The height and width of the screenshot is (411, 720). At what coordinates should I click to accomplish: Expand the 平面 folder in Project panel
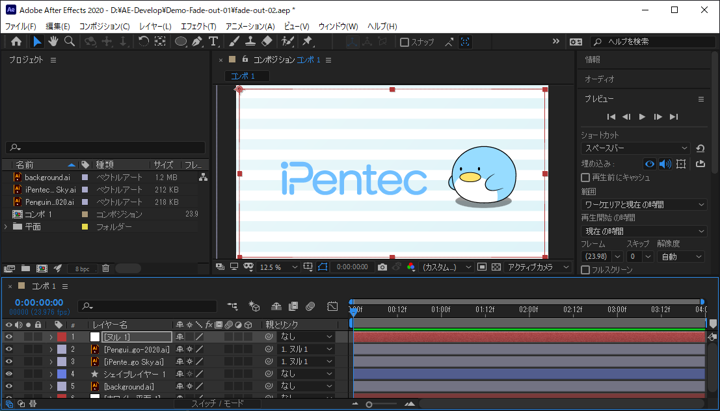point(6,226)
